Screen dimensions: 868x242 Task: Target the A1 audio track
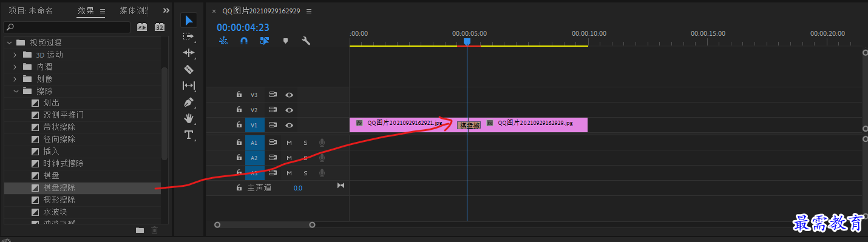254,143
